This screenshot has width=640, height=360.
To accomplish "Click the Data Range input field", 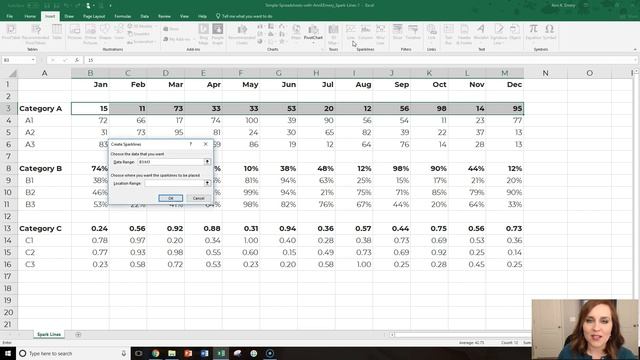I will [x=171, y=162].
